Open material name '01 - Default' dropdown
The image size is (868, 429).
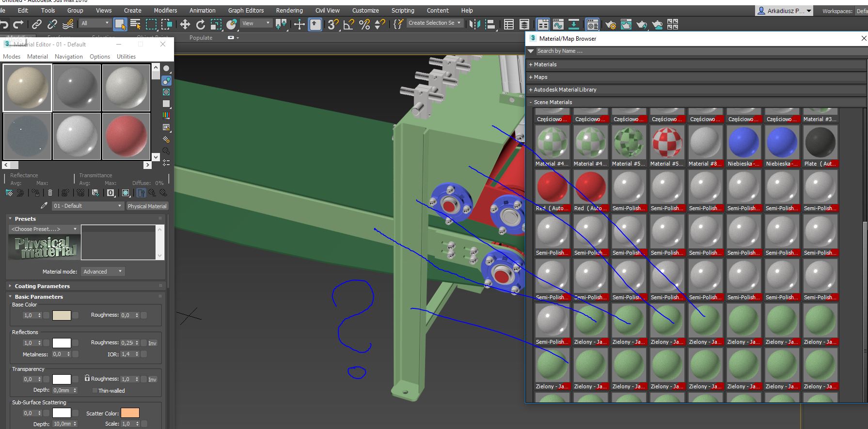coord(88,206)
